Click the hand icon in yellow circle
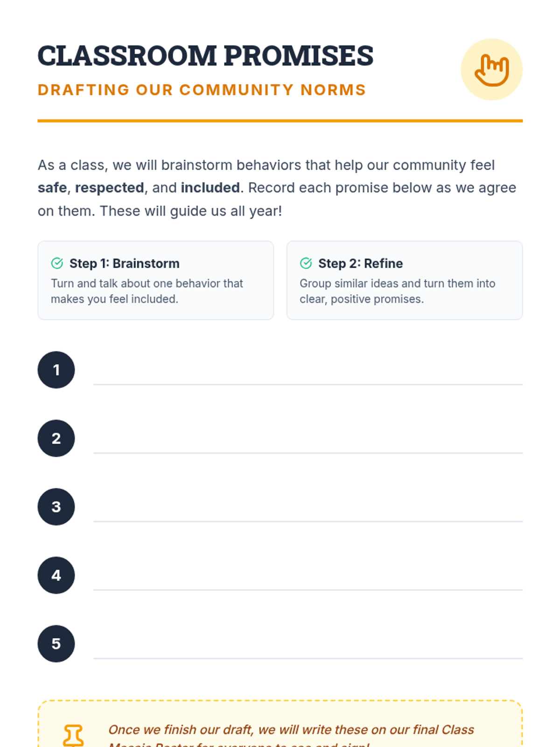Image resolution: width=560 pixels, height=747 pixels. tap(491, 70)
